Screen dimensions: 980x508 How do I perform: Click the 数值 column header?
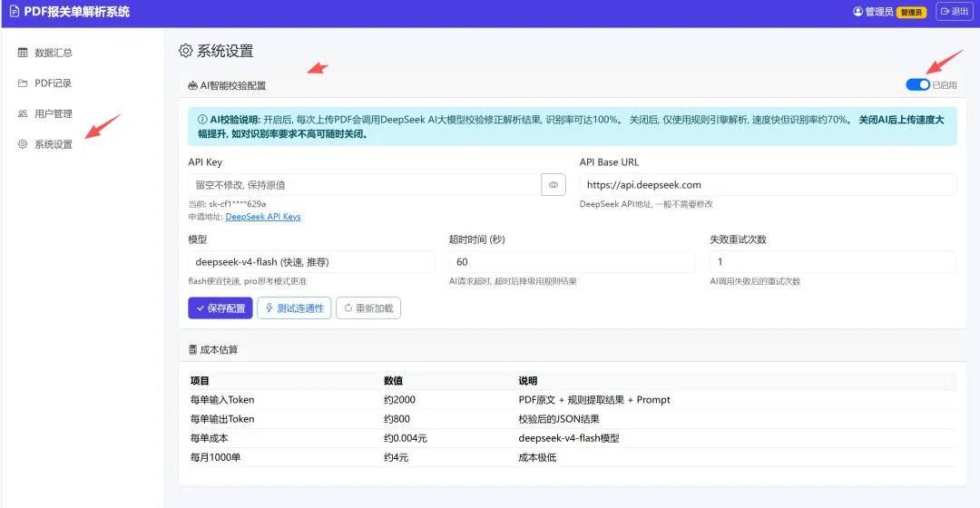pyautogui.click(x=393, y=380)
